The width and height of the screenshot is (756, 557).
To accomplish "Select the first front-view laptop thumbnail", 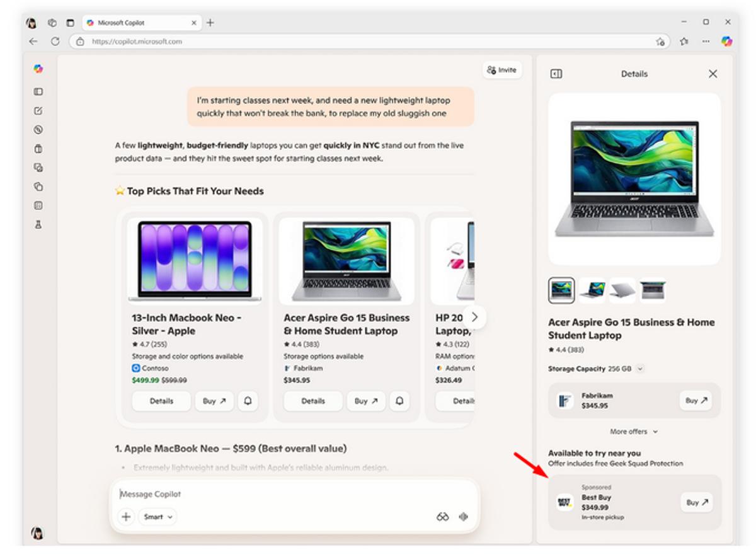I will point(562,290).
